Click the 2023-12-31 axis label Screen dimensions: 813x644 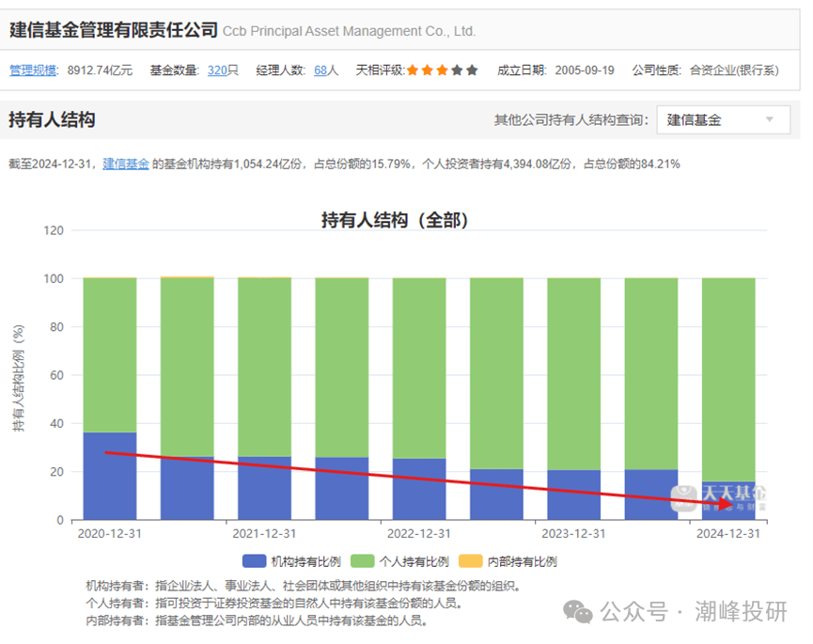pyautogui.click(x=573, y=534)
